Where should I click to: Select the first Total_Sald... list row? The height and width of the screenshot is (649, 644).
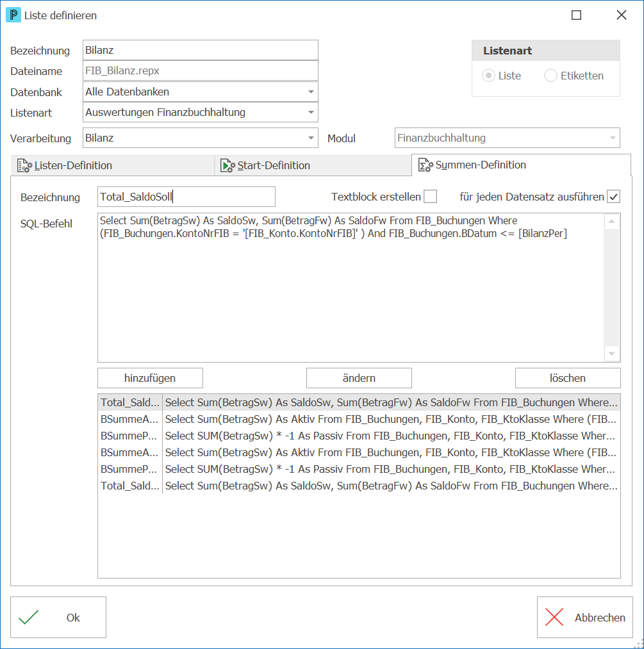pyautogui.click(x=359, y=402)
